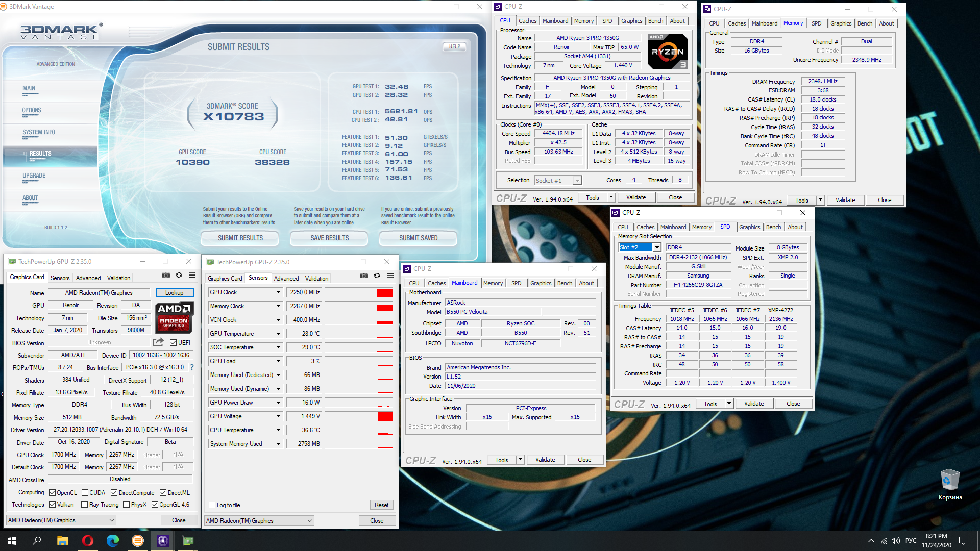Click the Ryzen 3 logo in CPU-Z

point(668,52)
